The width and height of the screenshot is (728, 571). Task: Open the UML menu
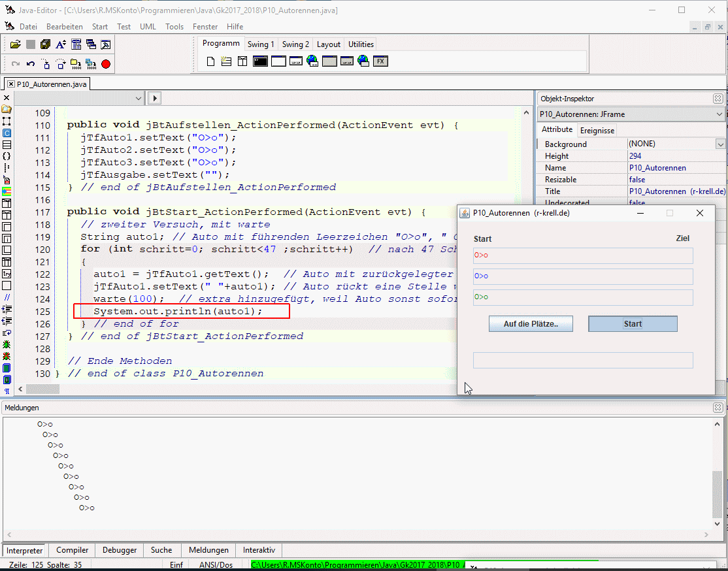(148, 27)
